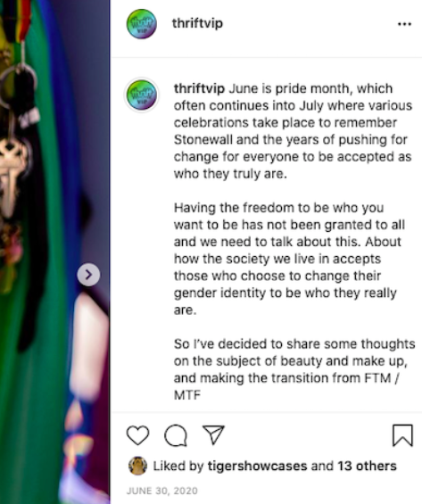Click the 'Liked by' text label

click(178, 466)
